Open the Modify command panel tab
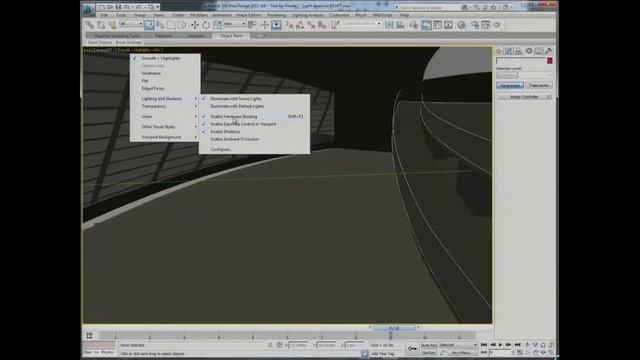Screen dimensions: 640x360 (508, 51)
